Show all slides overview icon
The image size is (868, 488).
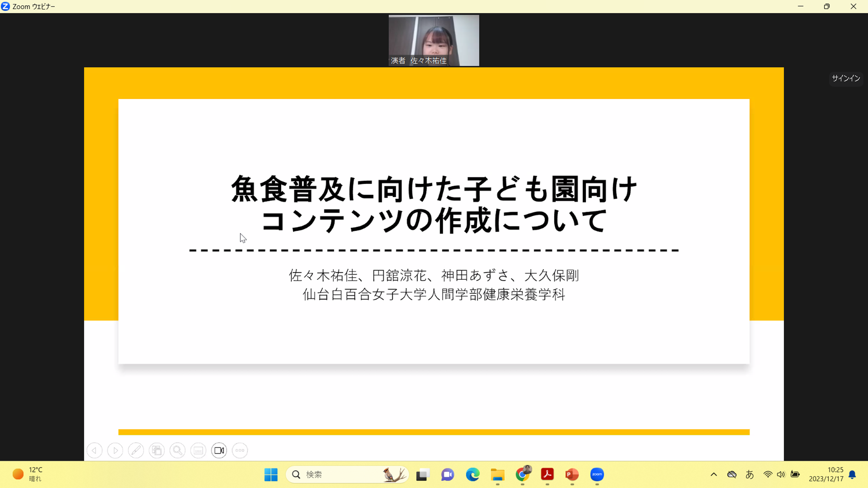click(x=157, y=450)
